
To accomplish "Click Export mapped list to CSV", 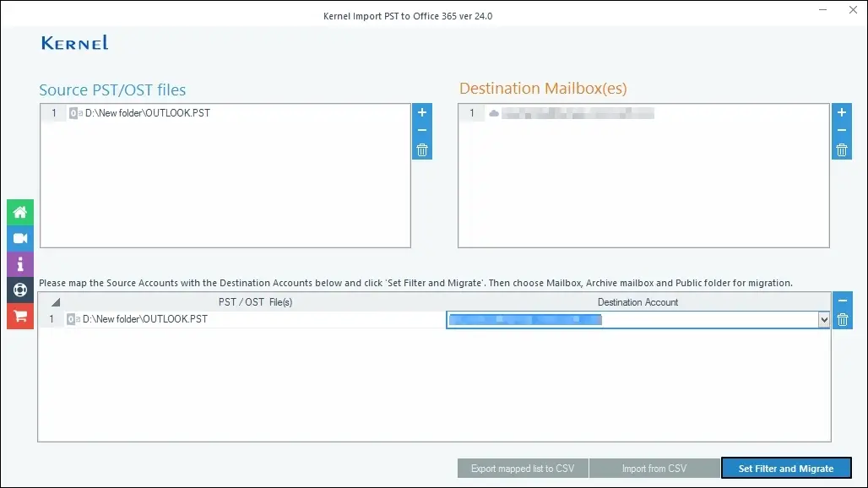I will tap(522, 468).
